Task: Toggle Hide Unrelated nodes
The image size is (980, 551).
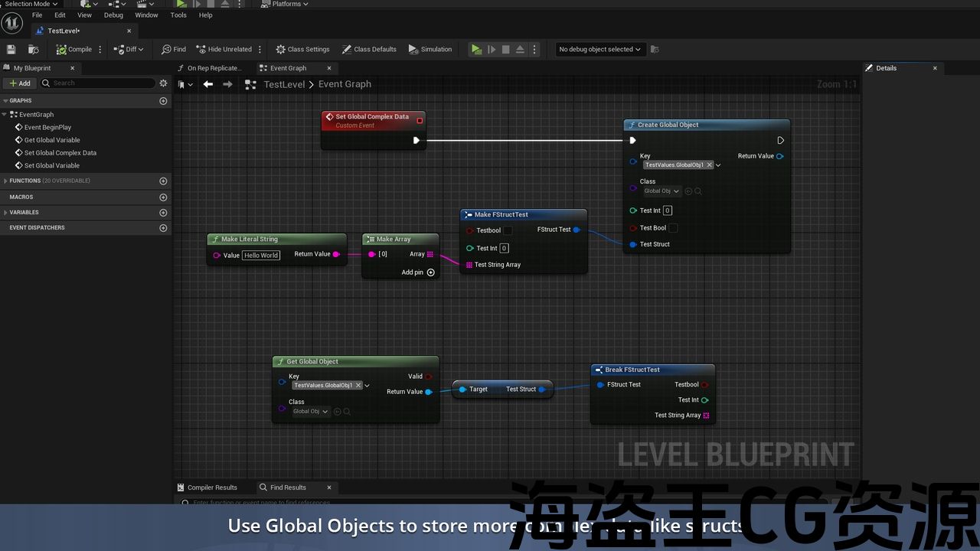Action: (224, 49)
